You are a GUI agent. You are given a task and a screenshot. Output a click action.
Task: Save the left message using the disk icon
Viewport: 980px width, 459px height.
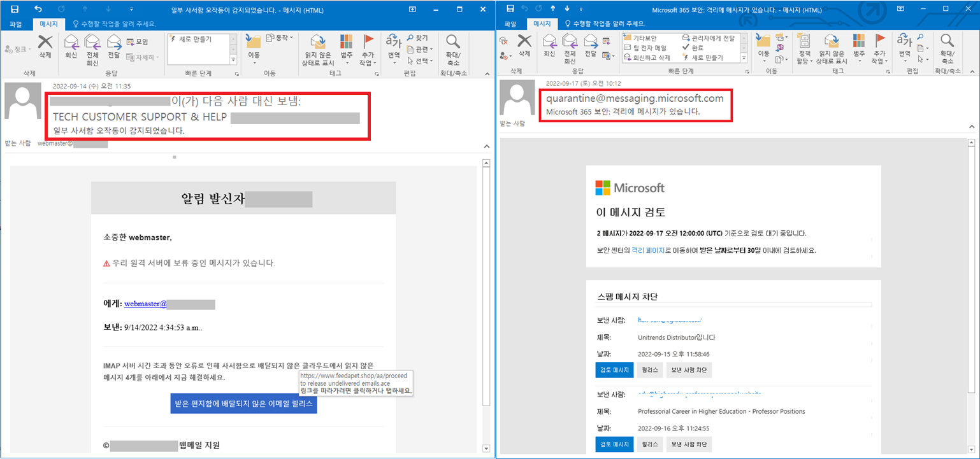[15, 9]
